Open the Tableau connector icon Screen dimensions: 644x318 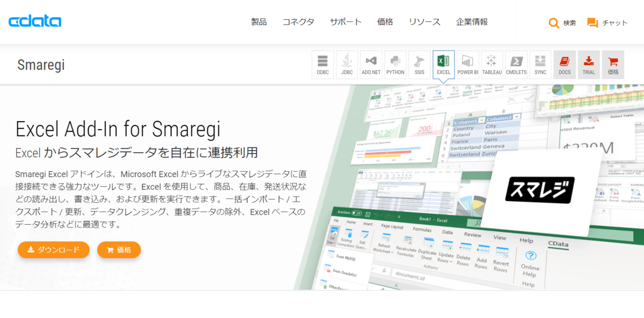coord(492,65)
